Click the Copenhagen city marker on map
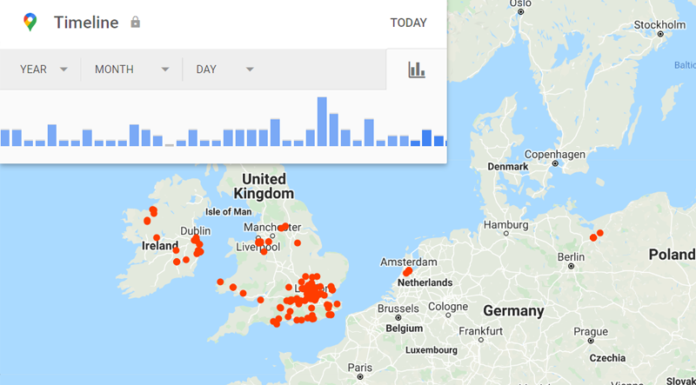Image resolution: width=696 pixels, height=385 pixels. click(x=555, y=164)
